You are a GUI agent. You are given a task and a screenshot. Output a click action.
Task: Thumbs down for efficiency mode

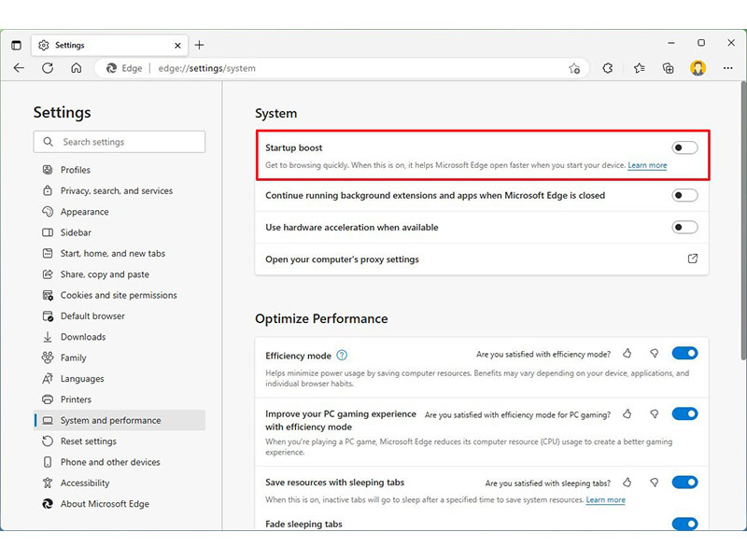(x=655, y=354)
